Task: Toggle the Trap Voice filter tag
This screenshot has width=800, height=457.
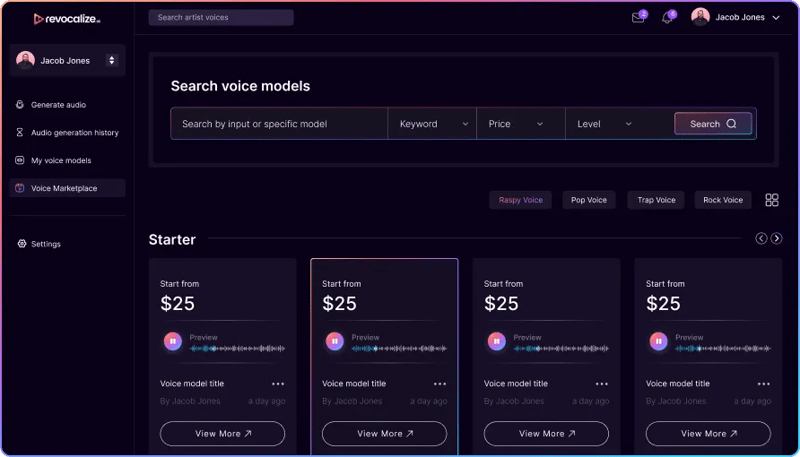Action: (656, 200)
